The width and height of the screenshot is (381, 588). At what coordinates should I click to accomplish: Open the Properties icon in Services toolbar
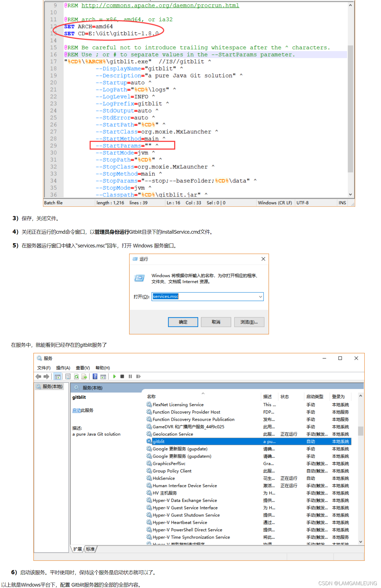[68, 376]
